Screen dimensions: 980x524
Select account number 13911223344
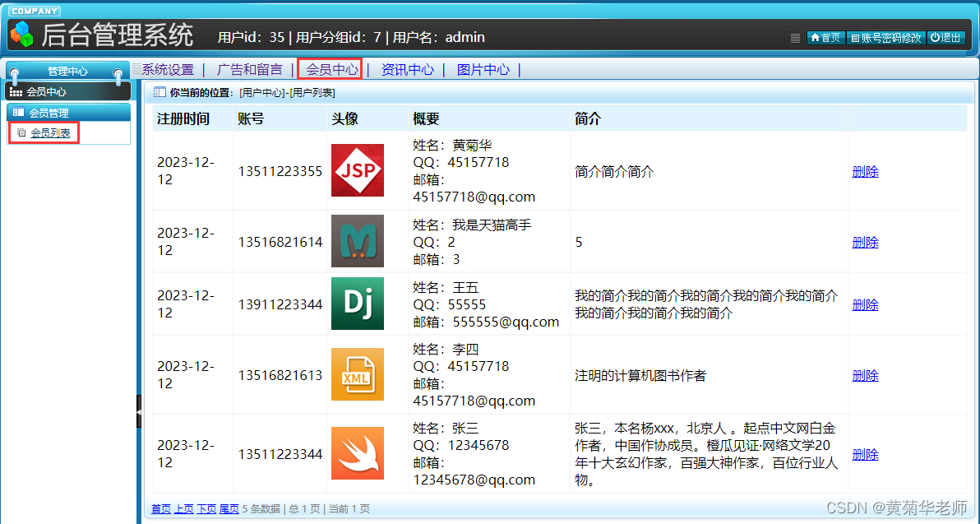click(x=280, y=304)
